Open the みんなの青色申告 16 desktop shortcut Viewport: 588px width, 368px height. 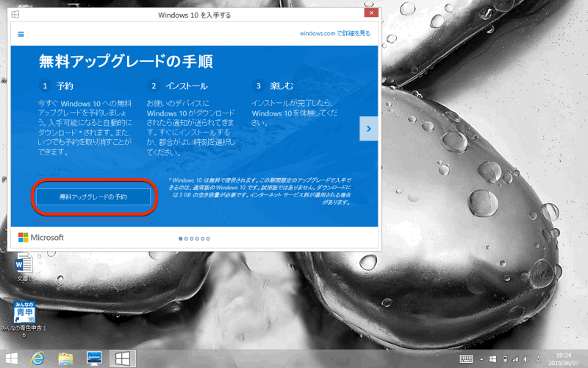(x=23, y=313)
